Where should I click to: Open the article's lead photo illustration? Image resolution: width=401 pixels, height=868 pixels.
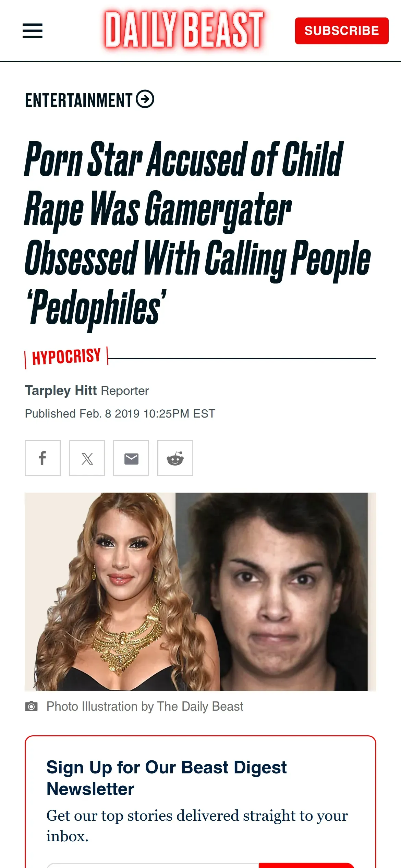(200, 592)
